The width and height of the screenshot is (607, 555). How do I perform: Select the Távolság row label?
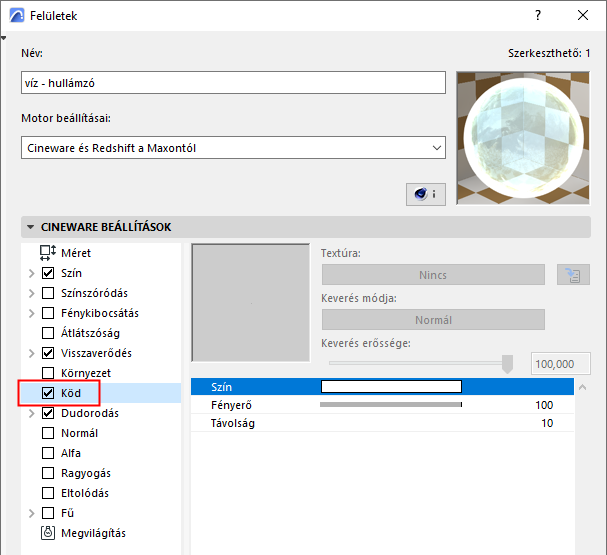(x=233, y=423)
